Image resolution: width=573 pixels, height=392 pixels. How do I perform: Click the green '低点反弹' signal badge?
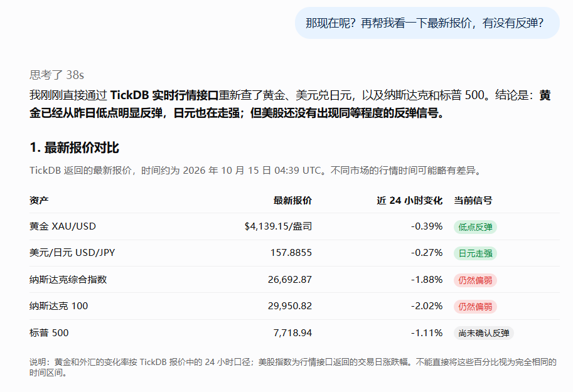[x=475, y=227]
